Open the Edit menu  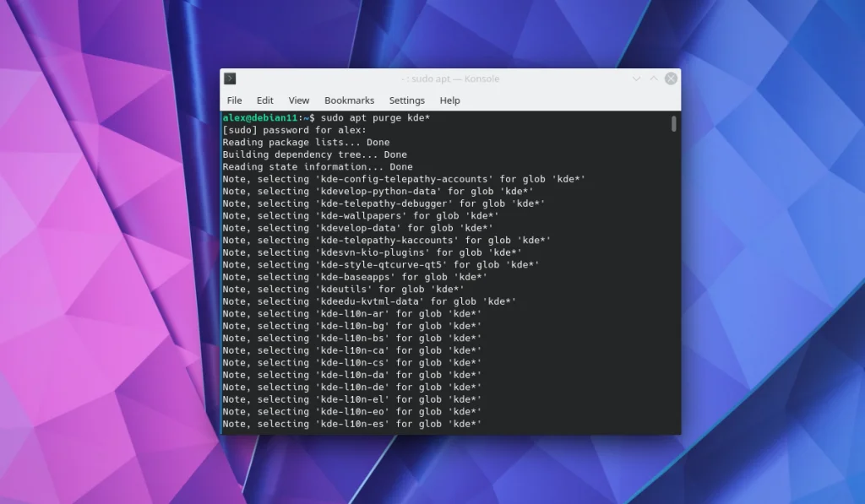(x=264, y=100)
